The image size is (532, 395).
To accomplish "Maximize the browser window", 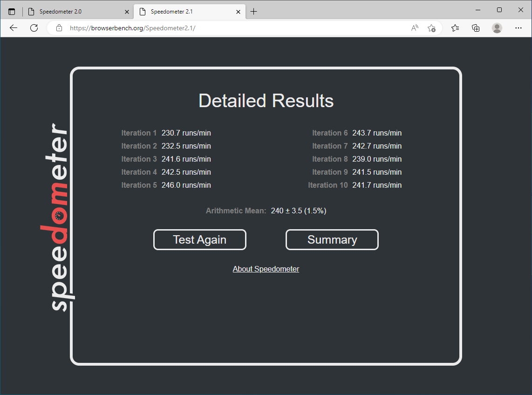I will click(x=499, y=10).
